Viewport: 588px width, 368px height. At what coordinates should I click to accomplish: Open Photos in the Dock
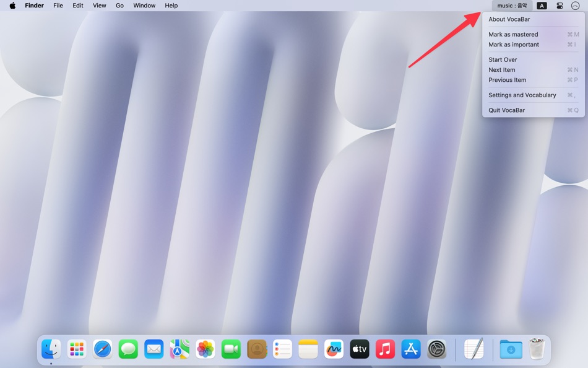click(x=205, y=349)
